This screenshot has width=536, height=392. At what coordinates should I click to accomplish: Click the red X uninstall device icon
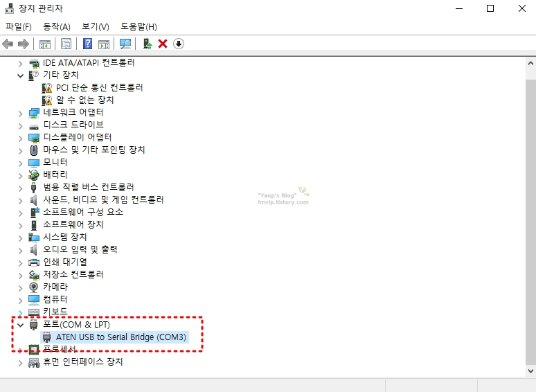click(x=163, y=44)
